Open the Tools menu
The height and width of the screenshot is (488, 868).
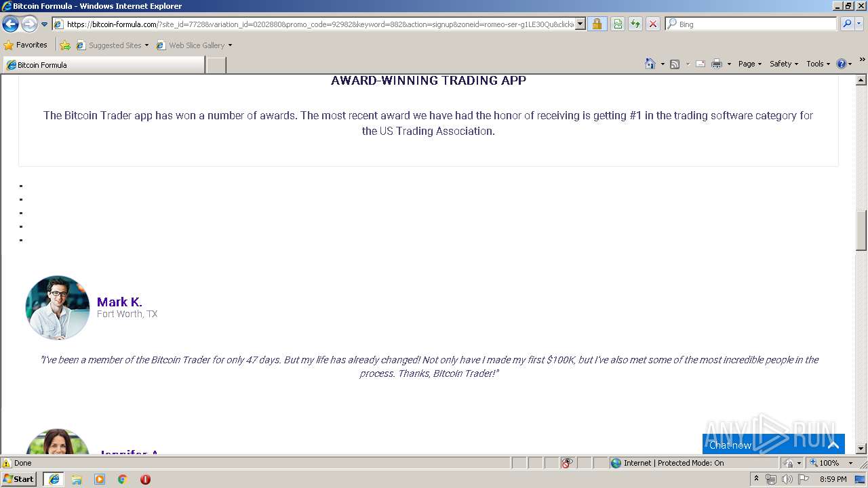pyautogui.click(x=818, y=64)
